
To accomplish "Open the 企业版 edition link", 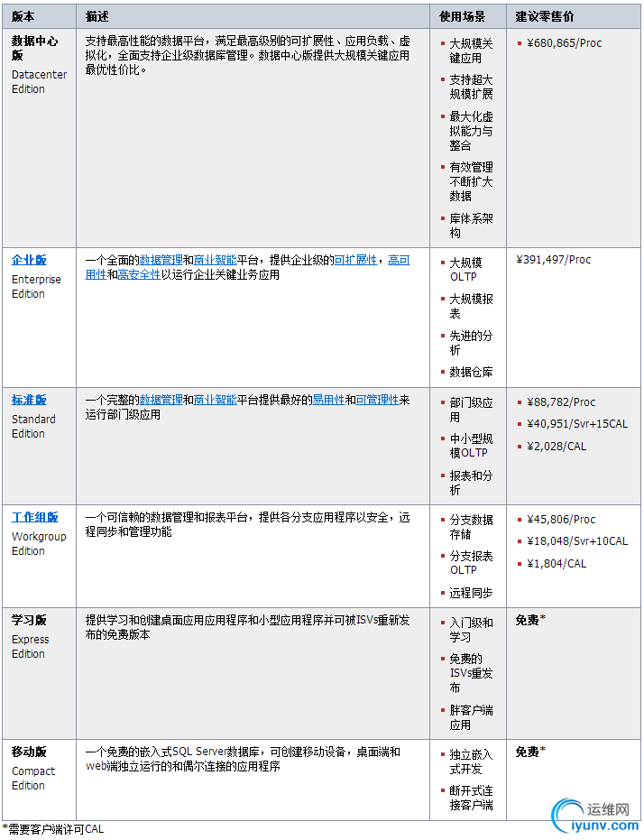I will pyautogui.click(x=29, y=261).
